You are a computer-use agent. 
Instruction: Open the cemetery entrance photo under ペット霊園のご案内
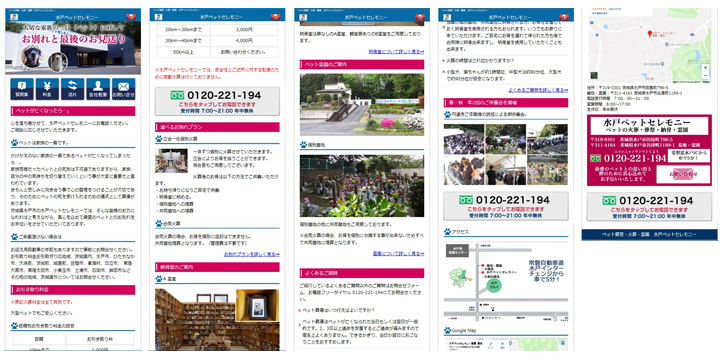(362, 105)
